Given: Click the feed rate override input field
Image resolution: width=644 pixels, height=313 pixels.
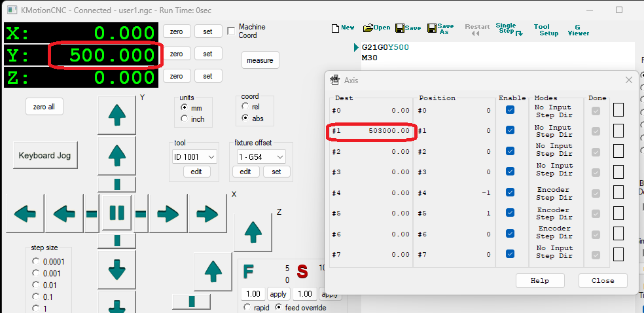Looking at the screenshot, I should point(253,294).
